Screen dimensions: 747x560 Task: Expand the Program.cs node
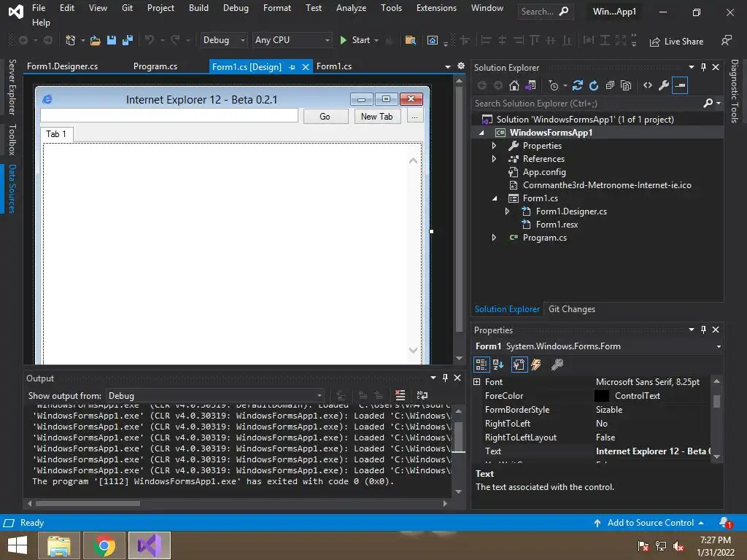coord(494,238)
